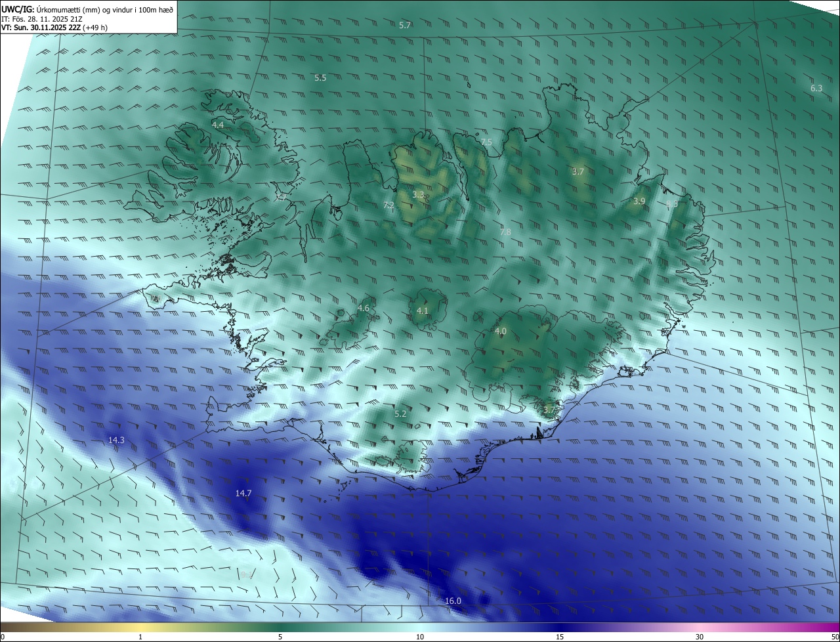Click the 5.2 precipitation value

[x=400, y=414]
